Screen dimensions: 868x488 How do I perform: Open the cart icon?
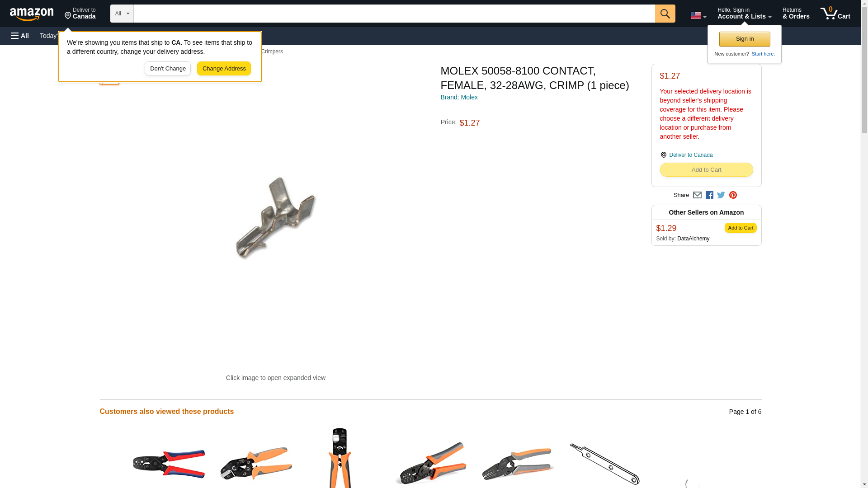click(x=835, y=14)
